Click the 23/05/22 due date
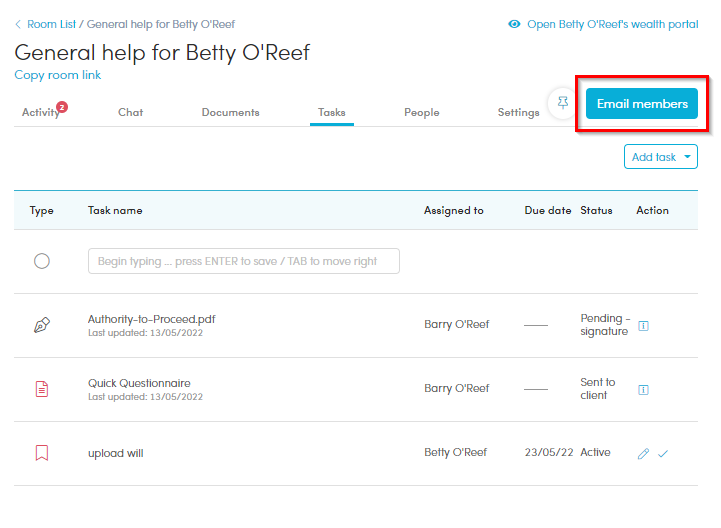721x528 pixels. pyautogui.click(x=549, y=453)
